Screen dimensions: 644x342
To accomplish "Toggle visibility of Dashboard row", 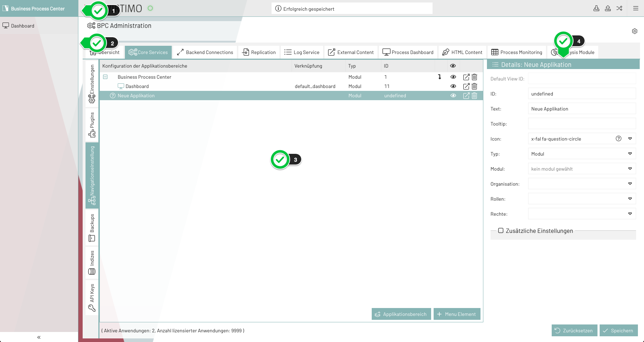I will tap(453, 86).
